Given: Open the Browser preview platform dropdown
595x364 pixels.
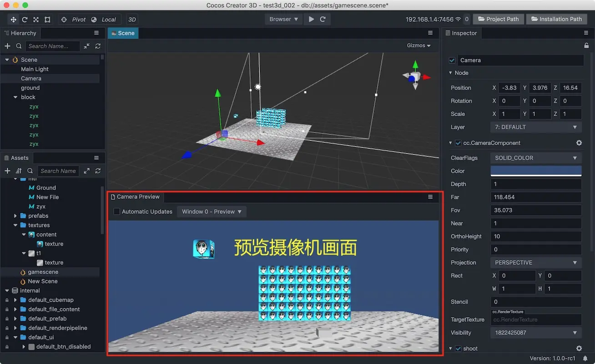Looking at the screenshot, I should tap(284, 19).
